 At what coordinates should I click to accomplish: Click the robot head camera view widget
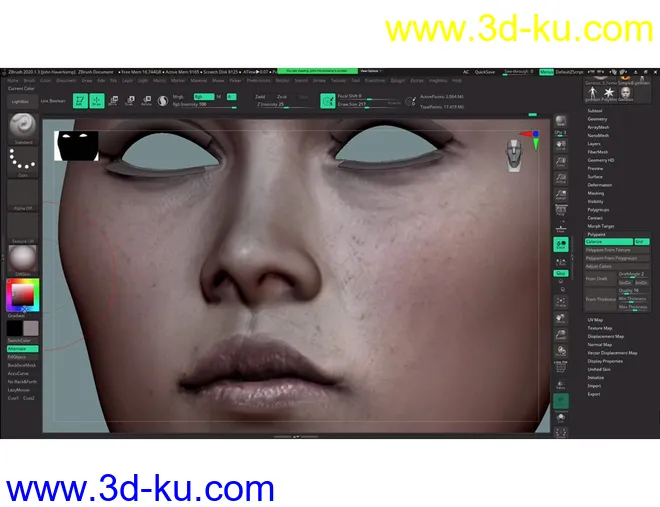tap(514, 156)
